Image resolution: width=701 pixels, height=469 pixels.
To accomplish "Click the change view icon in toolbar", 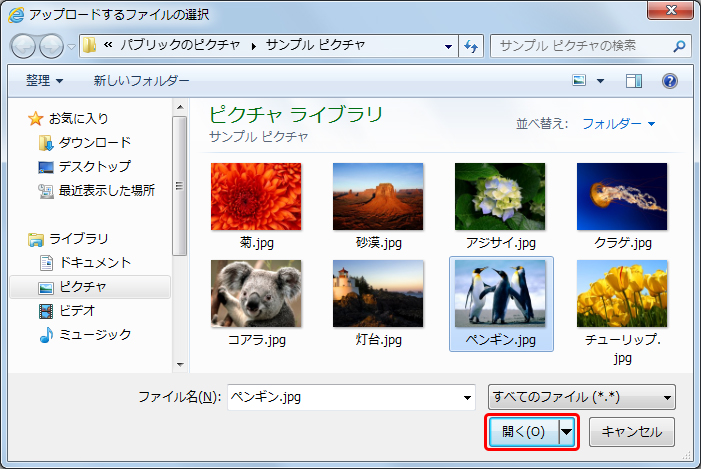I will (x=579, y=80).
